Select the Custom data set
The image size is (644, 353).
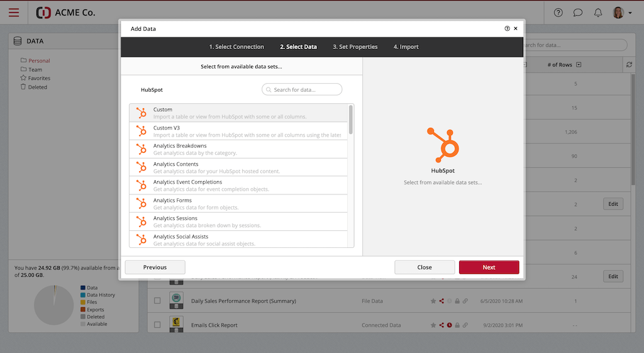pos(238,113)
